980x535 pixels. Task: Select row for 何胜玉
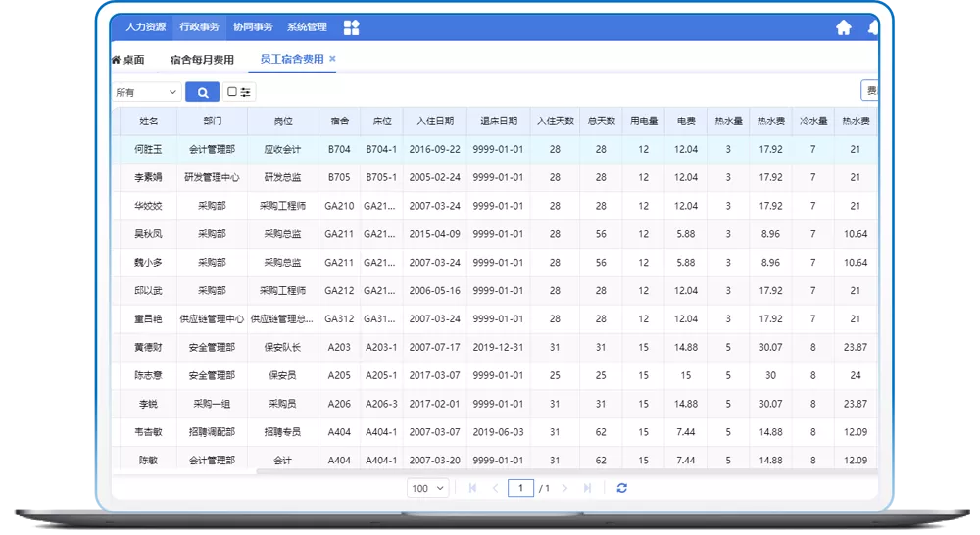(494, 149)
